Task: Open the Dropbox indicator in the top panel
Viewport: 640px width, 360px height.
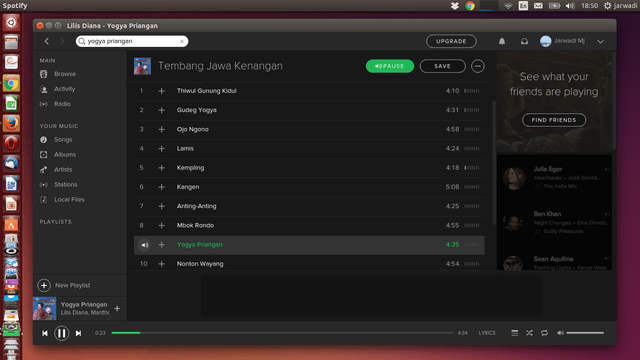Action: click(454, 6)
